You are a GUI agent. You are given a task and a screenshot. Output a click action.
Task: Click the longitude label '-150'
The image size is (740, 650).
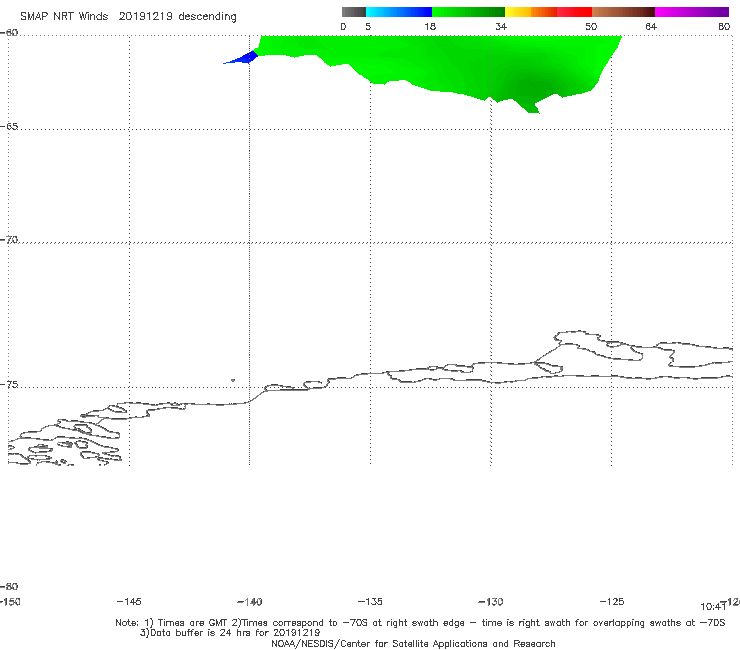coord(10,601)
